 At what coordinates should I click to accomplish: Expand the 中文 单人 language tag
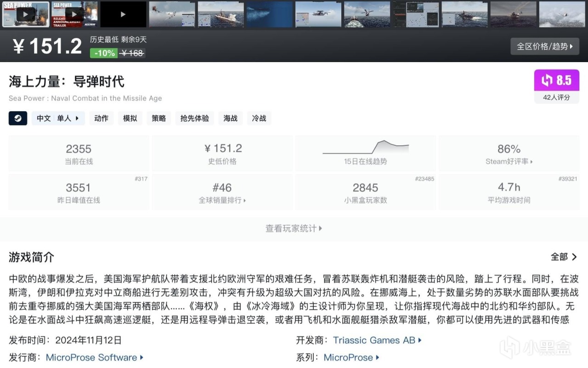click(x=58, y=118)
